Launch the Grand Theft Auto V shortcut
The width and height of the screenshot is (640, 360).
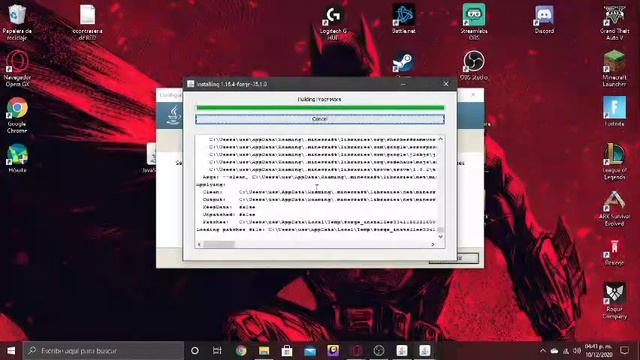[x=614, y=22]
